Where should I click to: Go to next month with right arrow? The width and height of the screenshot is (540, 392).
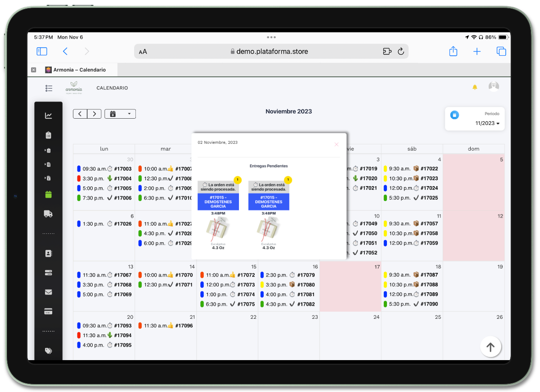(94, 114)
